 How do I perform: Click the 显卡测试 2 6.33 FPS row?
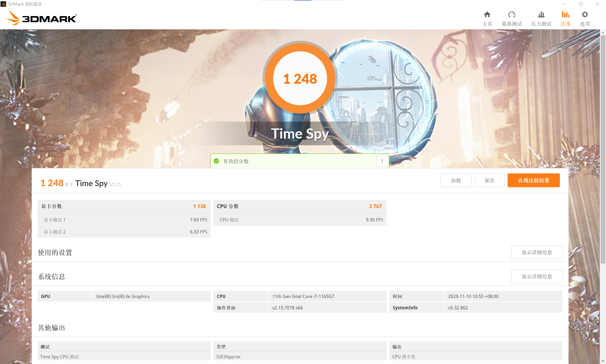coord(124,232)
